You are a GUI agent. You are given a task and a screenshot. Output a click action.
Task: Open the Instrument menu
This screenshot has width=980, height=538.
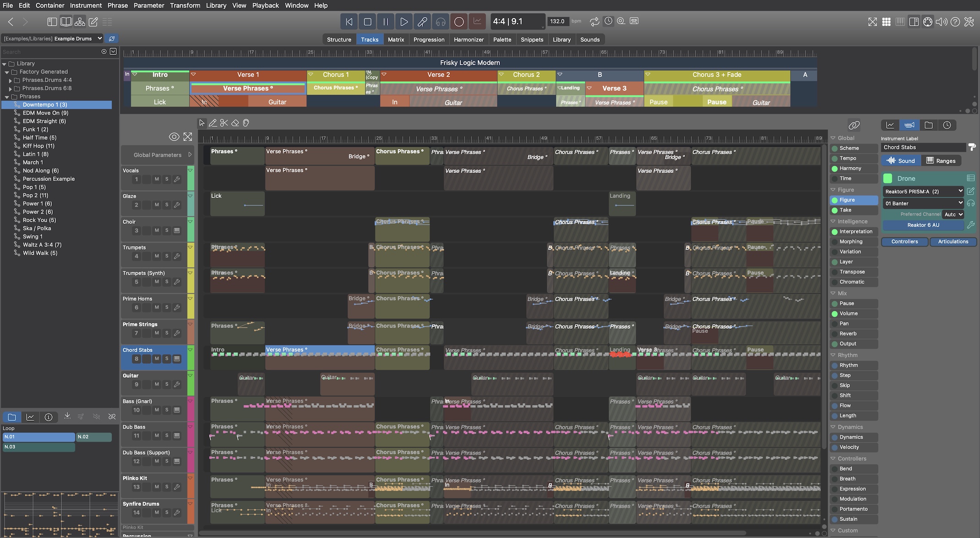pos(86,5)
